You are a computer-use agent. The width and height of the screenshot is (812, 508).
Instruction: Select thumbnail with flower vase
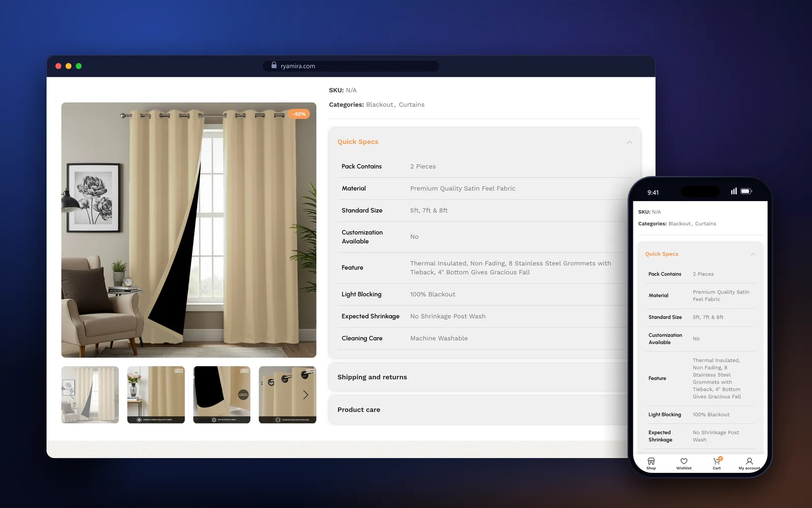(x=156, y=395)
